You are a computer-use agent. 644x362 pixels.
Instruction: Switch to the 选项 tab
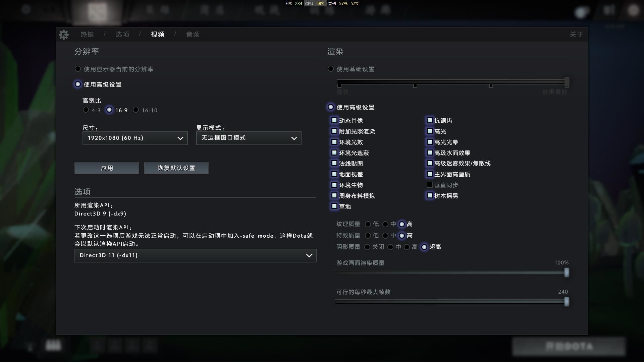122,35
